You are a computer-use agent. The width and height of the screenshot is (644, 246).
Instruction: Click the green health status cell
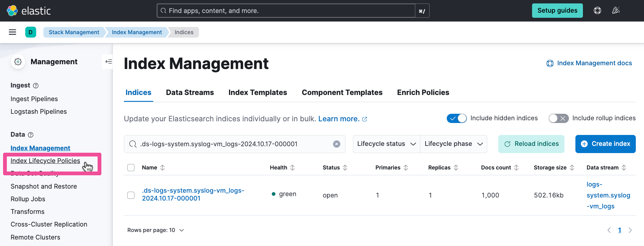(x=284, y=194)
